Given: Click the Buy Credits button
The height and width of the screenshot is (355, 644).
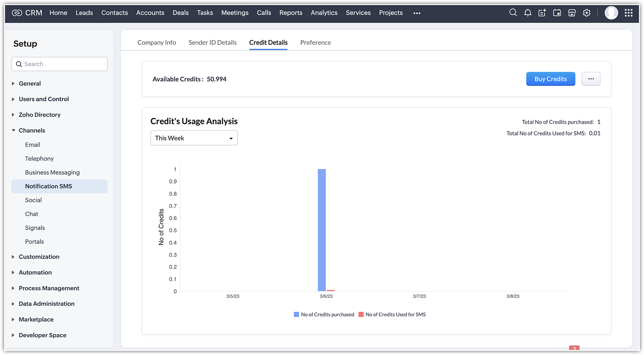Looking at the screenshot, I should [551, 79].
